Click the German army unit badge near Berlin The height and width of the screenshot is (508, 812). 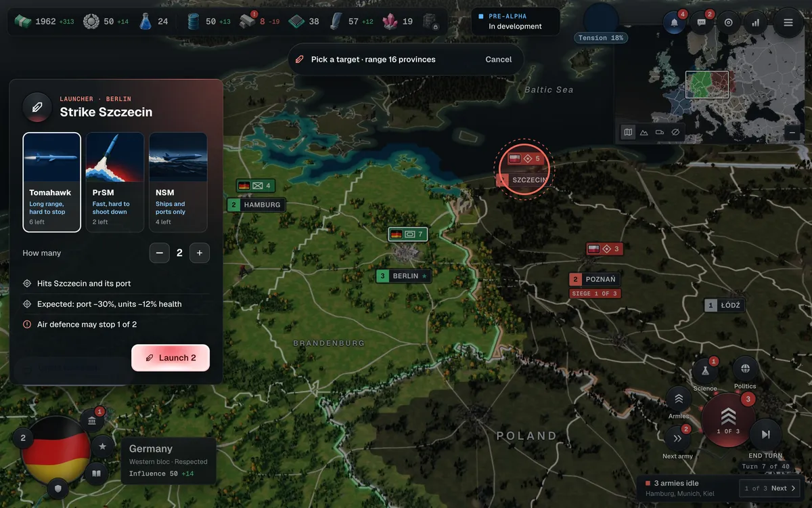pos(408,234)
